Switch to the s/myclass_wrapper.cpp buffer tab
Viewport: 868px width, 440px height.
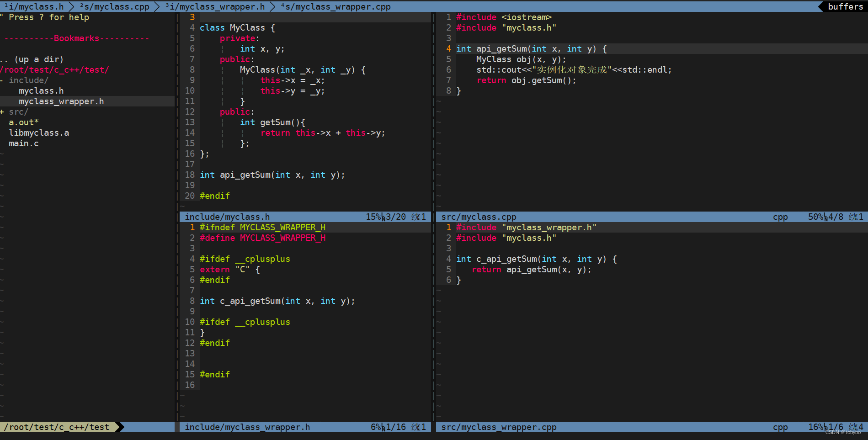tap(336, 6)
